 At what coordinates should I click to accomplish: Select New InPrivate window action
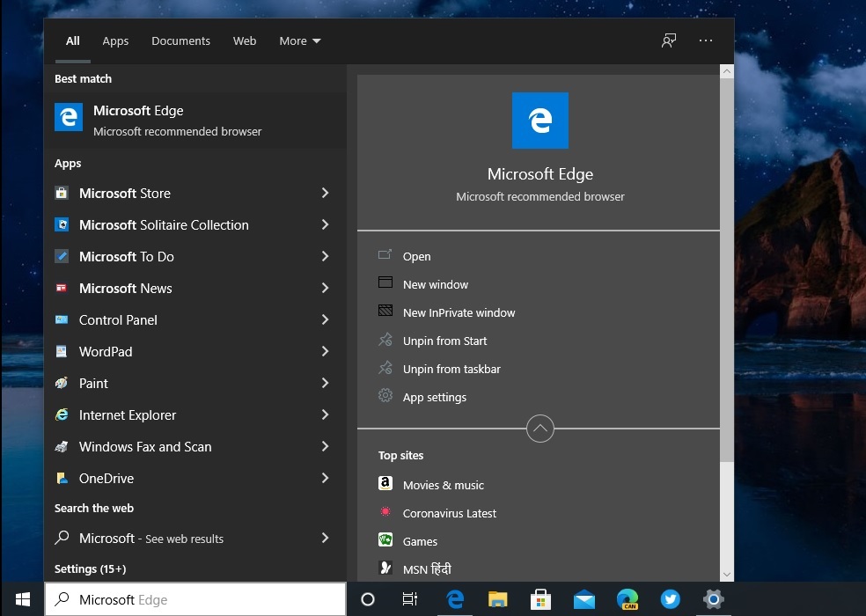point(459,312)
